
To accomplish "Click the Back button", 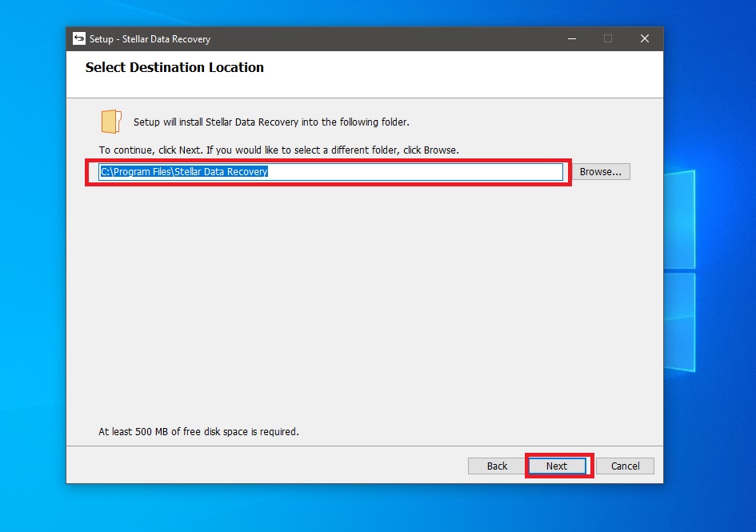I will [x=497, y=466].
